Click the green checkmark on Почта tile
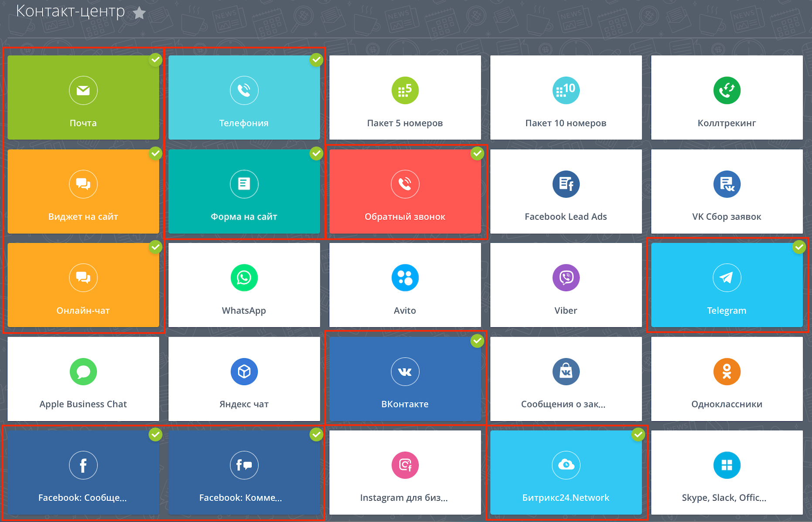Image resolution: width=812 pixels, height=522 pixels. (x=155, y=60)
